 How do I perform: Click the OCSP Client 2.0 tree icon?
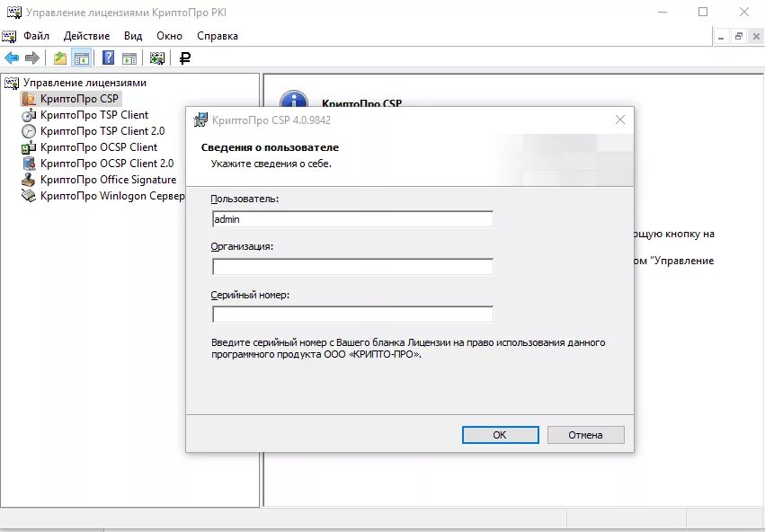pos(29,164)
